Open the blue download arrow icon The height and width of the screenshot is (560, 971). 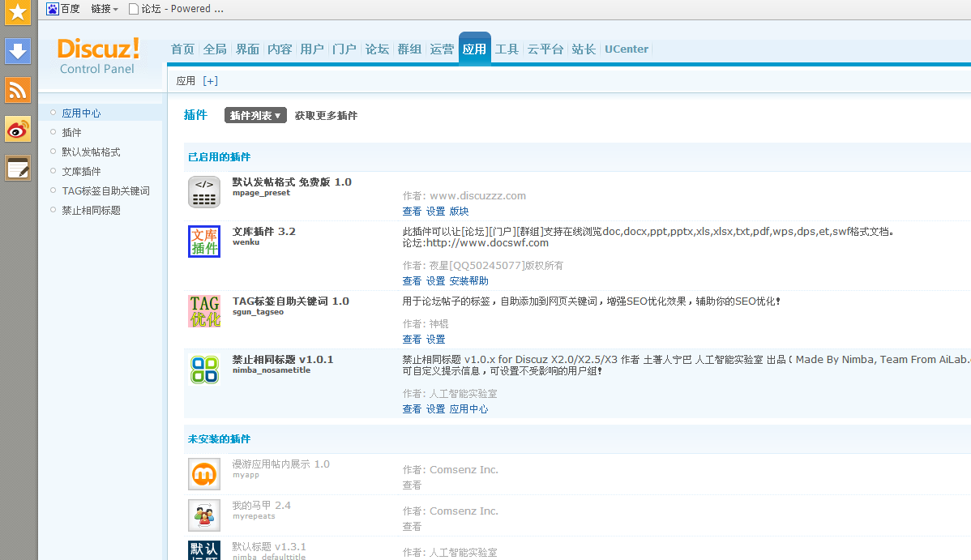tap(18, 51)
